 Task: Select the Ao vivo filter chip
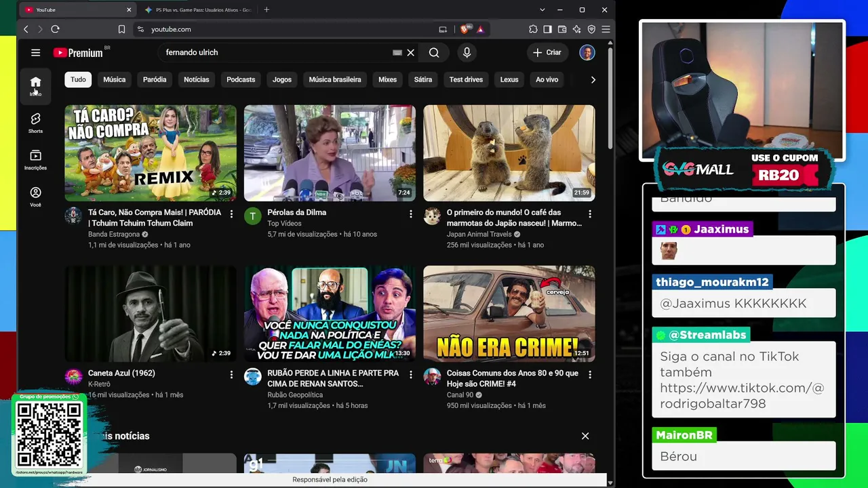point(547,79)
